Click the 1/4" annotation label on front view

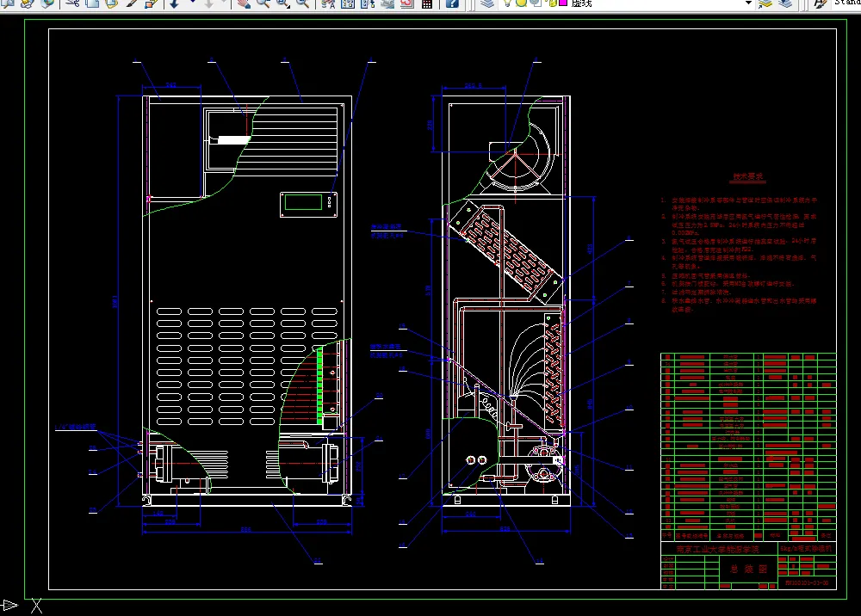[x=75, y=426]
